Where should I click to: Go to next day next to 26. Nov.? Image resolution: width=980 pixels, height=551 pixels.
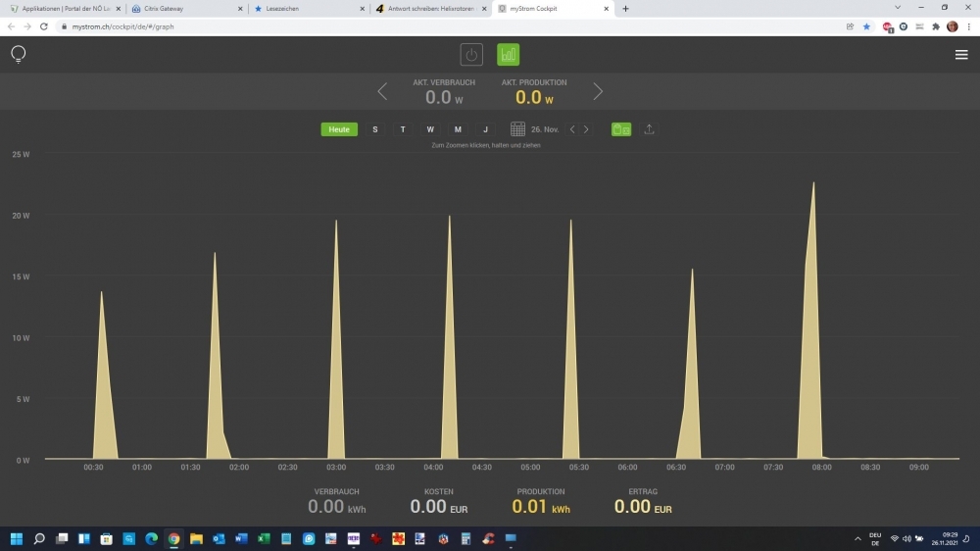[586, 129]
